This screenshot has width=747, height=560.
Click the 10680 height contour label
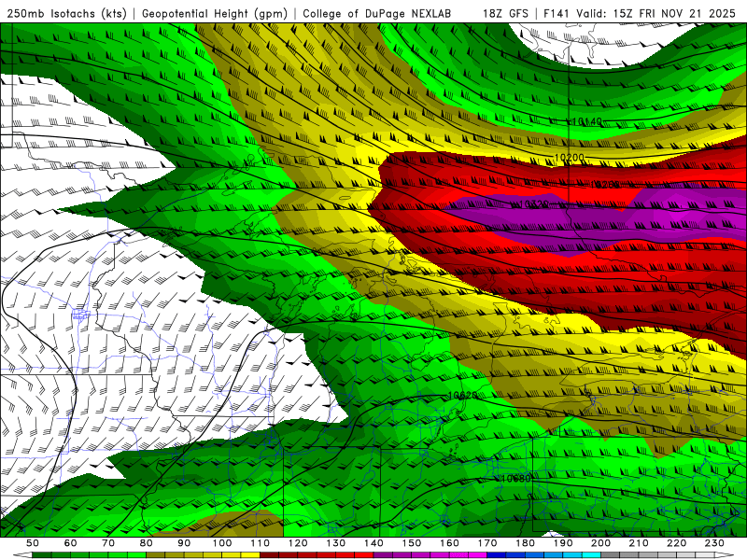coord(515,478)
